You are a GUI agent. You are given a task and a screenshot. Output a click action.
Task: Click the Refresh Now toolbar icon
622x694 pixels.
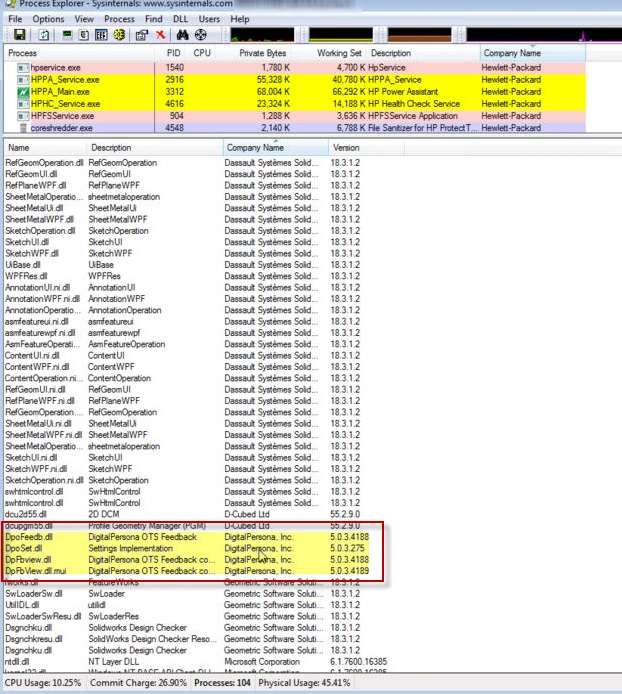click(44, 35)
